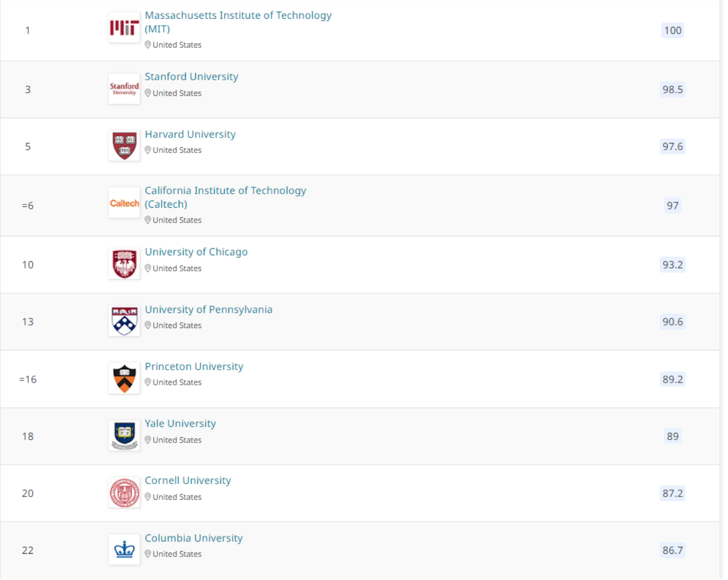The height and width of the screenshot is (580, 728).
Task: Click the Harvard University crest logo
Action: coord(124,146)
